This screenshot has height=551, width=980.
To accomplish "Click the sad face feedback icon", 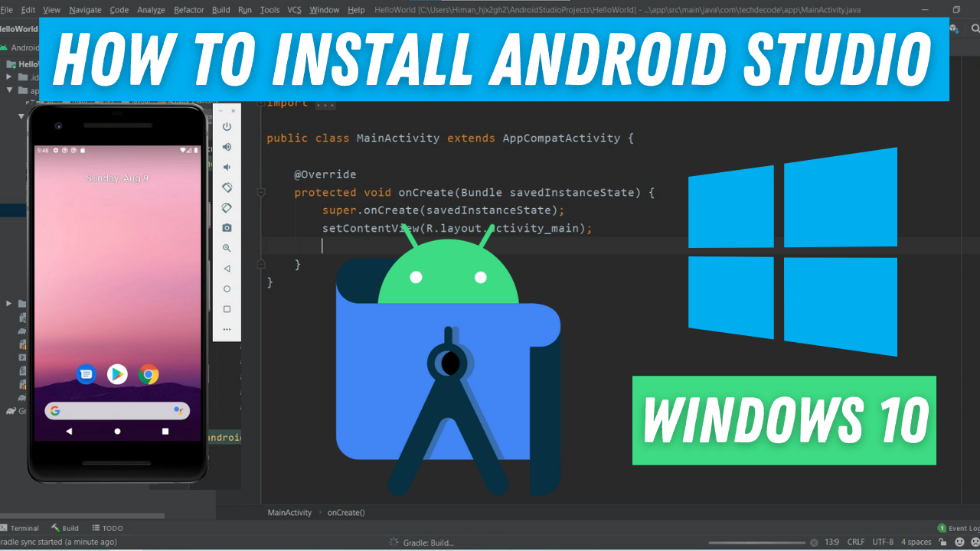I will pos(975,542).
